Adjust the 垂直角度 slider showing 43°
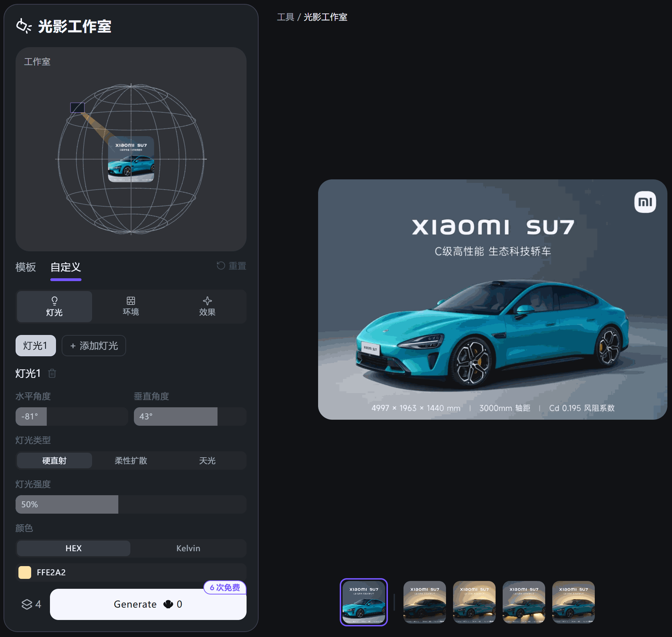The width and height of the screenshot is (672, 637). click(x=190, y=417)
